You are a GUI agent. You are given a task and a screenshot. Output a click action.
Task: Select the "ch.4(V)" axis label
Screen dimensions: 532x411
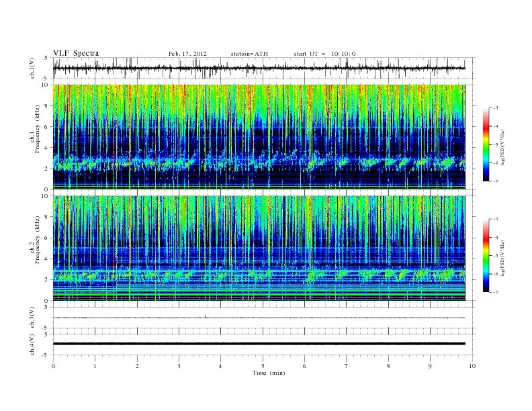(x=32, y=345)
